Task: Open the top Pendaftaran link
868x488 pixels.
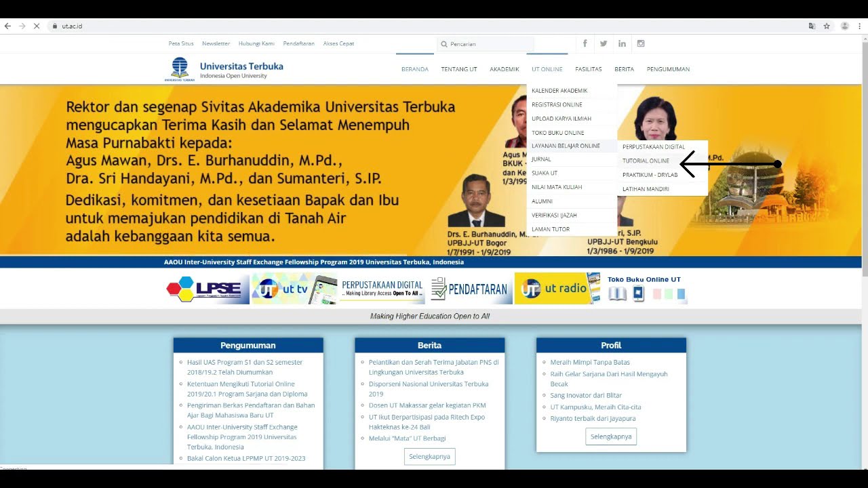Action: click(x=299, y=43)
